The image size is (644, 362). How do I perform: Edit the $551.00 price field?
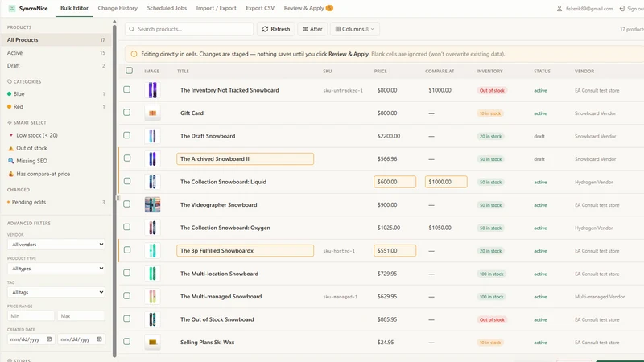[394, 251]
